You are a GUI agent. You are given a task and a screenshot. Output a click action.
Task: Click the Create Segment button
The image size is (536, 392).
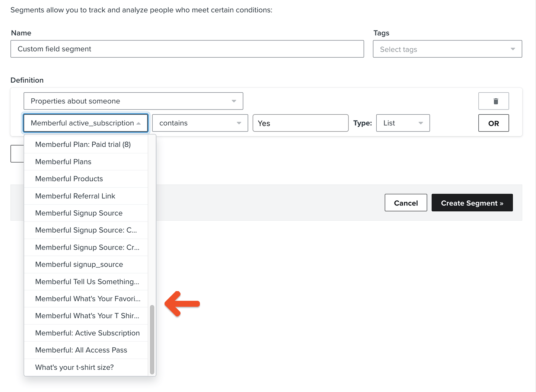pos(472,203)
